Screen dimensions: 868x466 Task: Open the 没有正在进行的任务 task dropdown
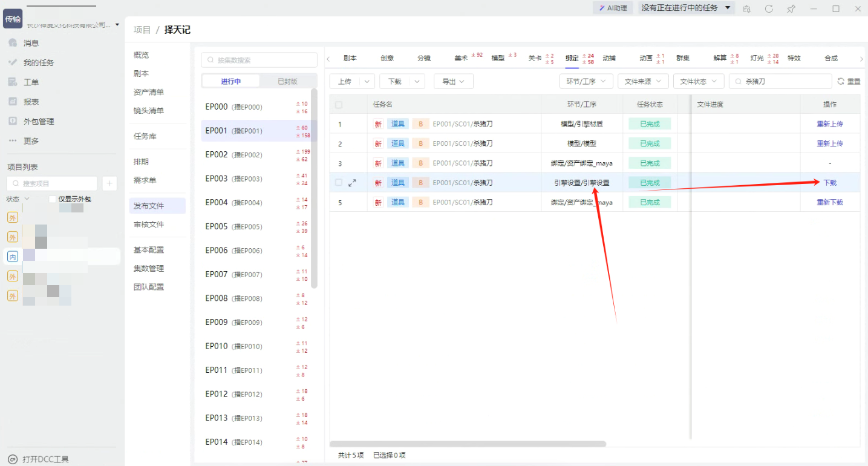click(x=687, y=8)
